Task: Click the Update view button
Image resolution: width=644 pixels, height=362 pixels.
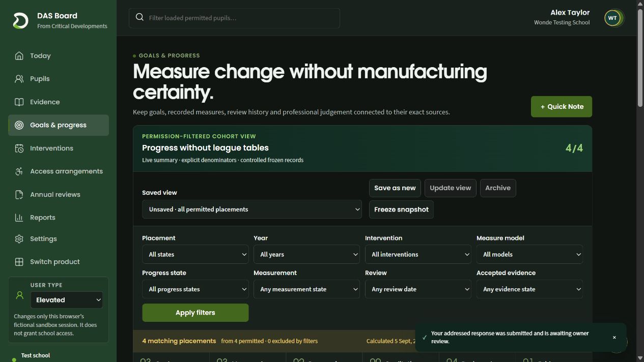Action: point(450,188)
